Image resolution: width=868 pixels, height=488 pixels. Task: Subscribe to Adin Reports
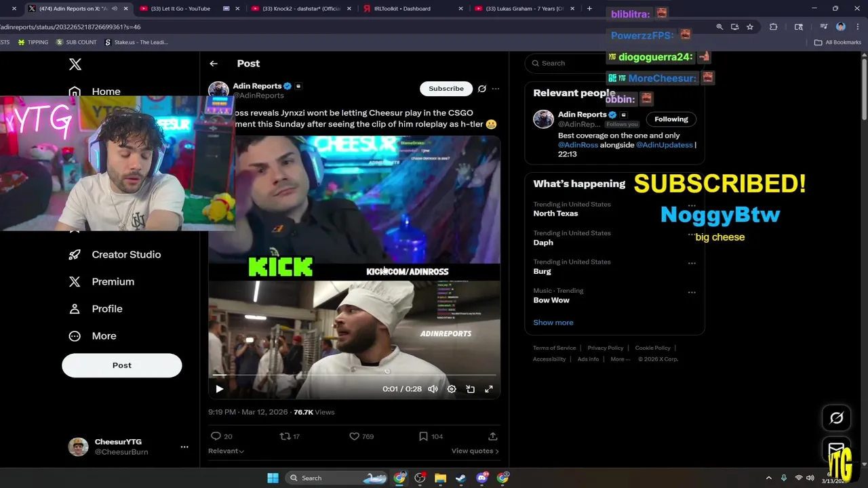(446, 89)
